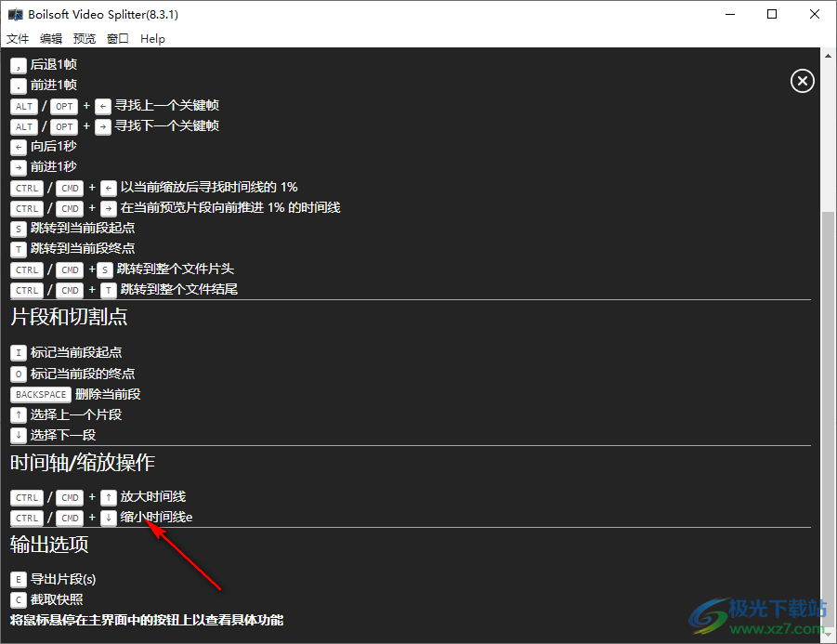This screenshot has width=837, height=644.
Task: Click the BACKSPACE key beside 删除当前段
Action: point(41,395)
